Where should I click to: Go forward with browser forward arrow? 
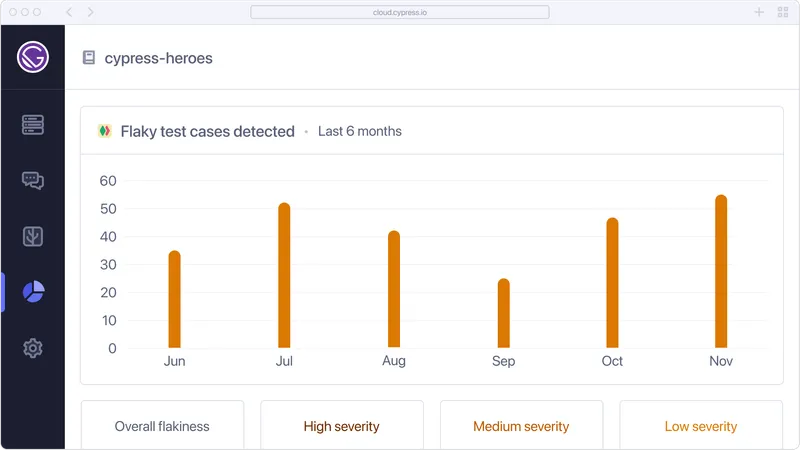90,12
